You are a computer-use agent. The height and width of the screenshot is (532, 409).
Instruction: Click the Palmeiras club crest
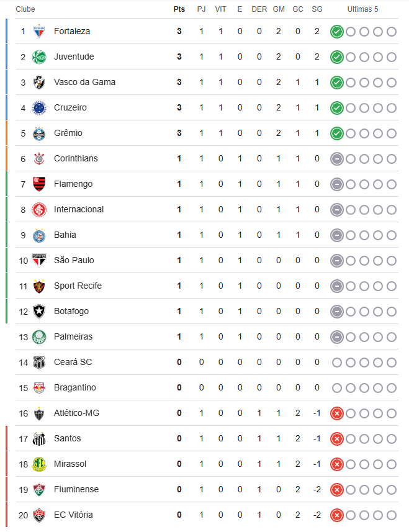(x=39, y=337)
